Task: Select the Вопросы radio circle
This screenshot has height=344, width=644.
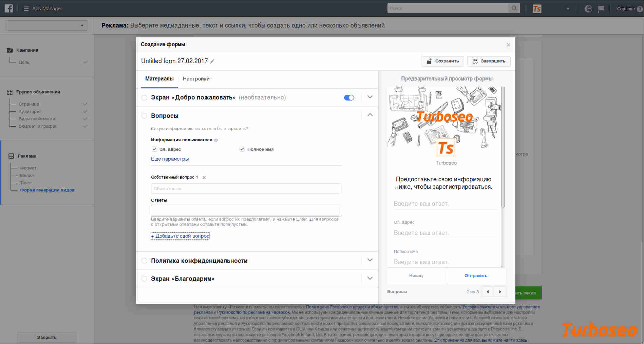Action: [144, 116]
